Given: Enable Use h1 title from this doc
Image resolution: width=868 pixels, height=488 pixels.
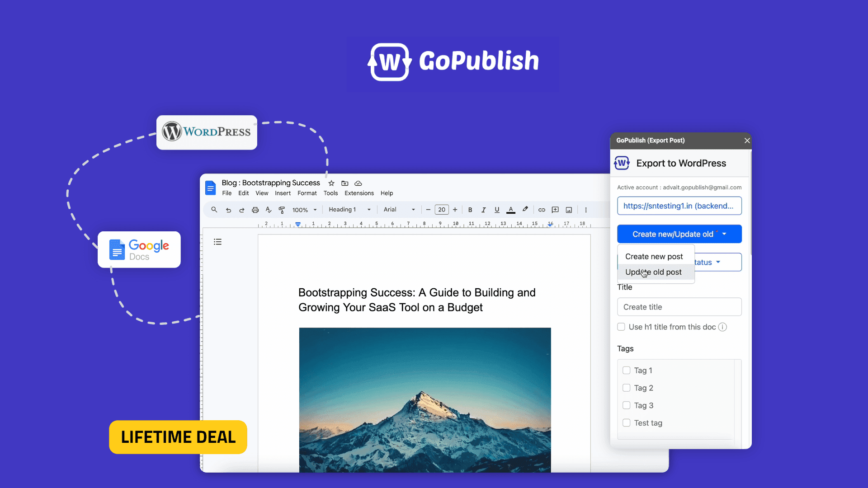Looking at the screenshot, I should pyautogui.click(x=621, y=327).
